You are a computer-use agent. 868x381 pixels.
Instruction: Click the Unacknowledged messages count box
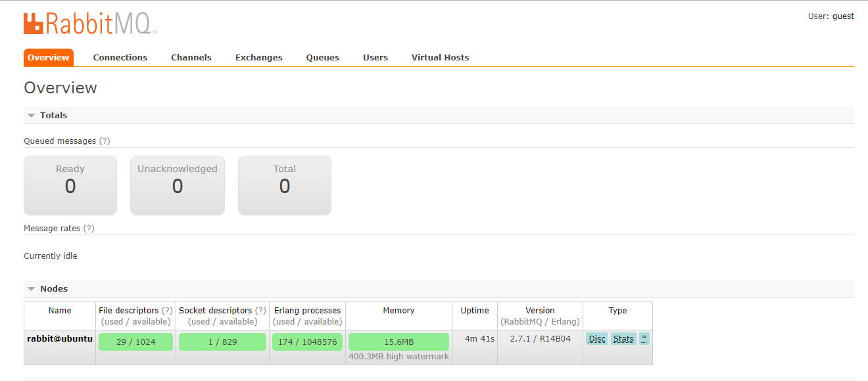(x=178, y=185)
